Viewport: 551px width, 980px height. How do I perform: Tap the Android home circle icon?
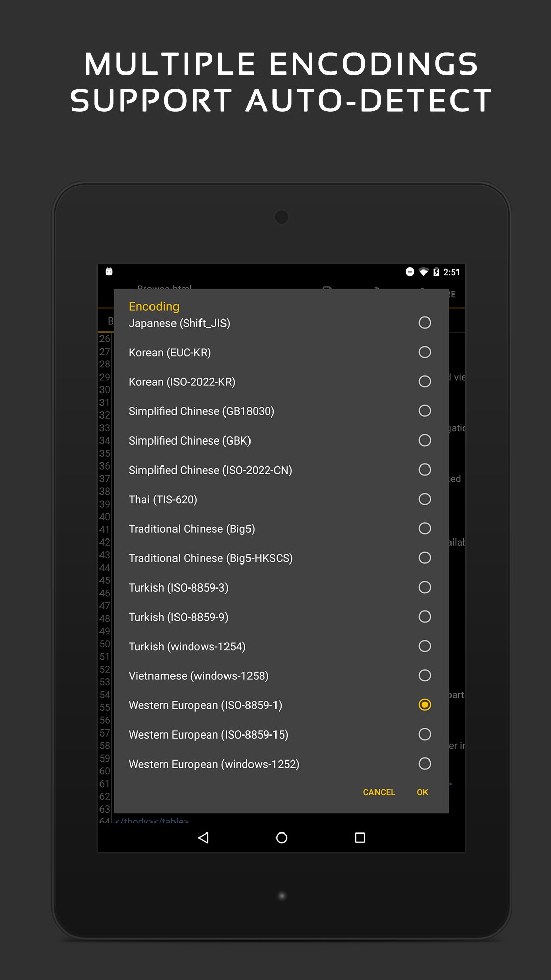click(282, 838)
